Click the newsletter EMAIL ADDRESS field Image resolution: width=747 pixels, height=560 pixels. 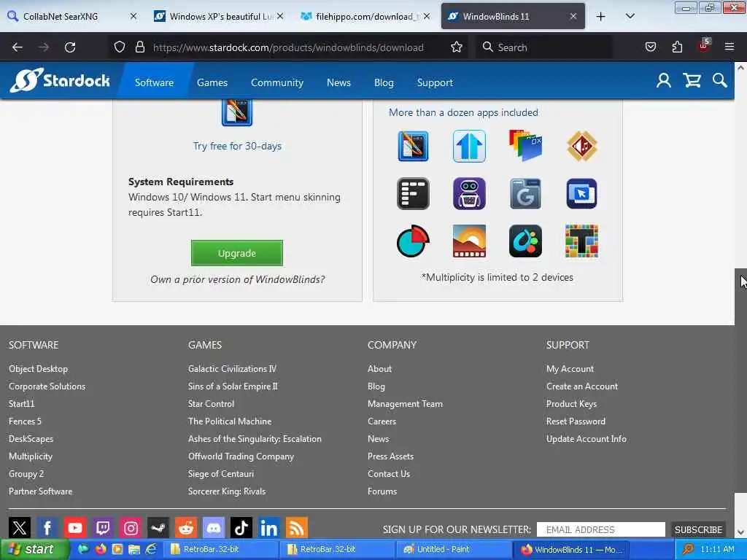pos(601,529)
